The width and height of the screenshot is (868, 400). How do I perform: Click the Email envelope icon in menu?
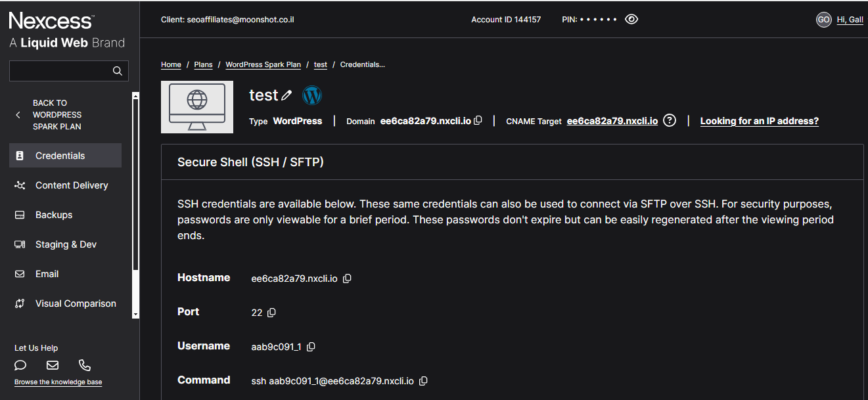coord(20,274)
